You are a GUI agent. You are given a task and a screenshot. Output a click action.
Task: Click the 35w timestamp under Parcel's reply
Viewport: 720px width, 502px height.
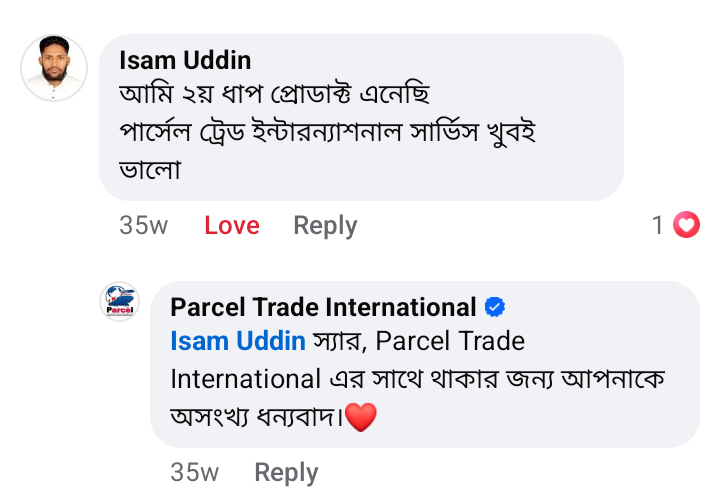click(194, 472)
